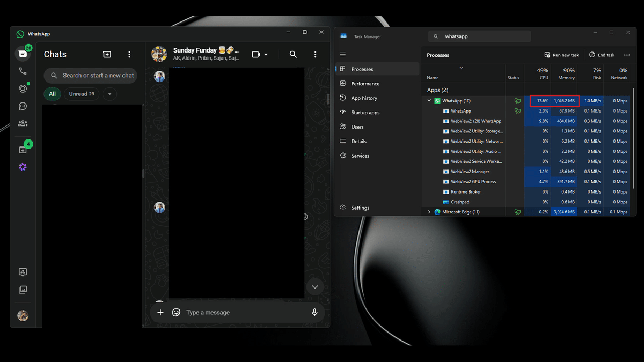644x362 pixels.
Task: Open your profile avatar in WhatsApp sidebar
Action: 23,315
